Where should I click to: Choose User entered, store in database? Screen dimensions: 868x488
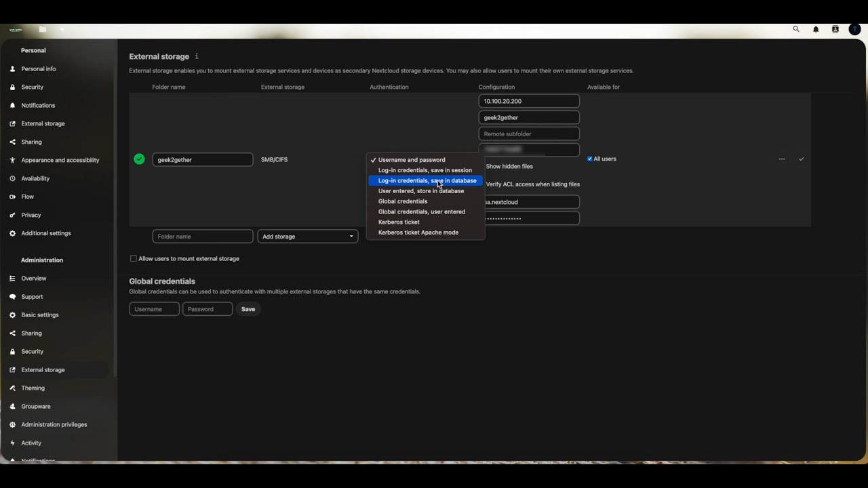tap(425, 191)
